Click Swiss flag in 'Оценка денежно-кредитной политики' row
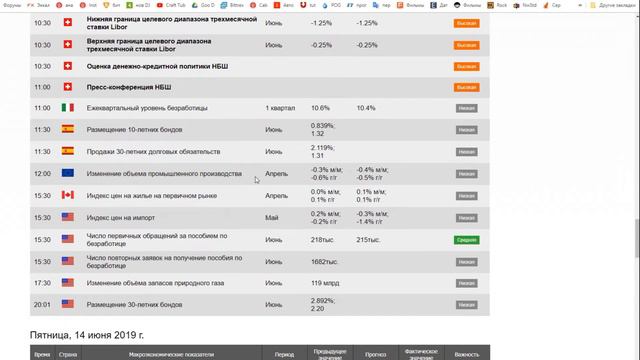The image size is (640, 360). point(68,66)
